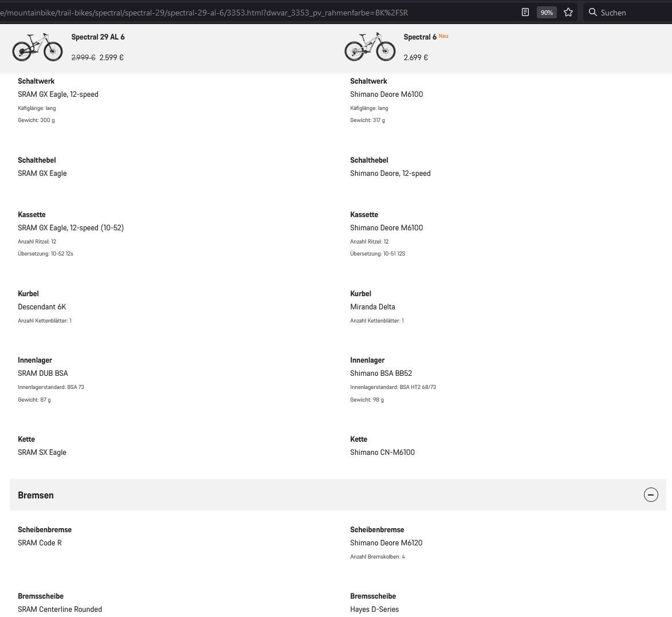The height and width of the screenshot is (617, 672).
Task: Click the SRAM DUB BSA bottom bracket entry
Action: 43,373
